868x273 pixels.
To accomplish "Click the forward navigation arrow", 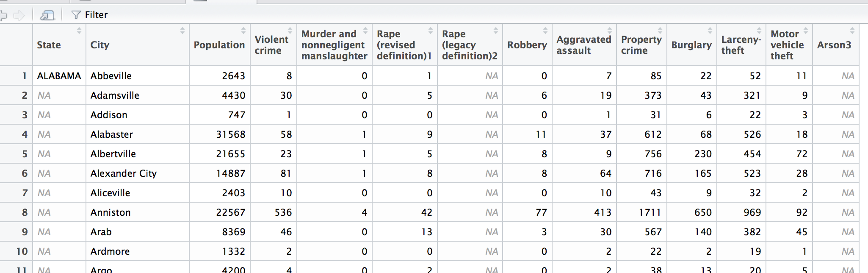I will pos(19,16).
